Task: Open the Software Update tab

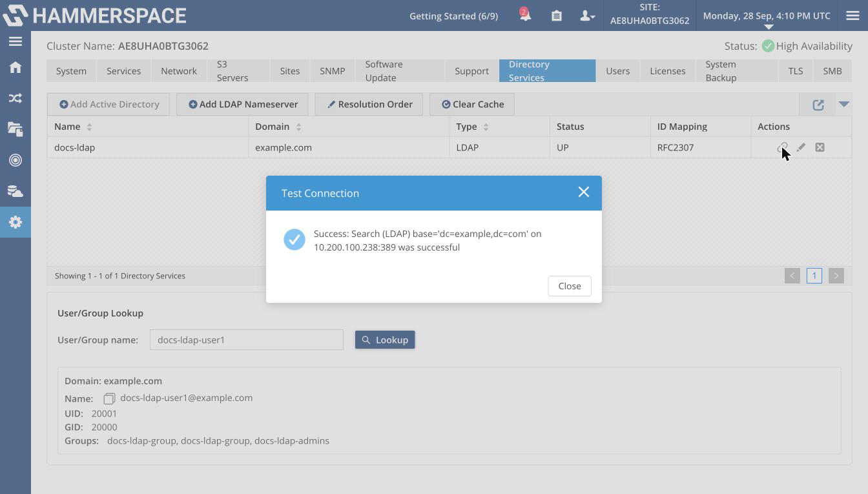Action: pyautogui.click(x=400, y=71)
